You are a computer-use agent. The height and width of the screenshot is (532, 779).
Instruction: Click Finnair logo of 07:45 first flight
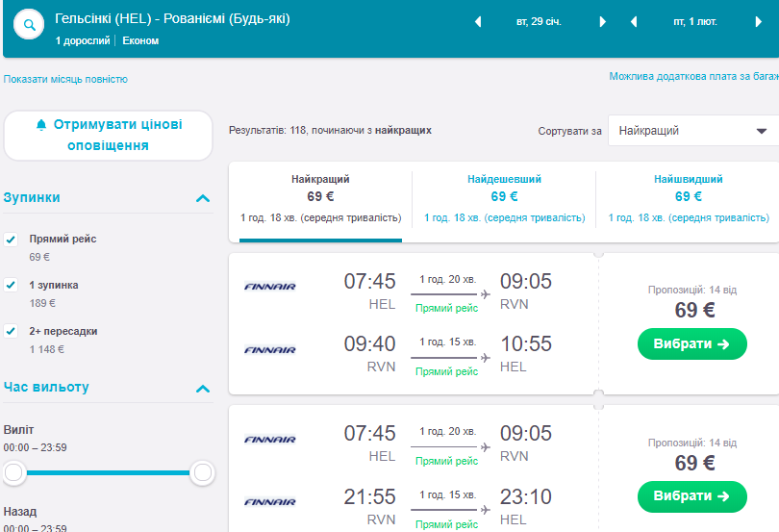click(x=270, y=286)
